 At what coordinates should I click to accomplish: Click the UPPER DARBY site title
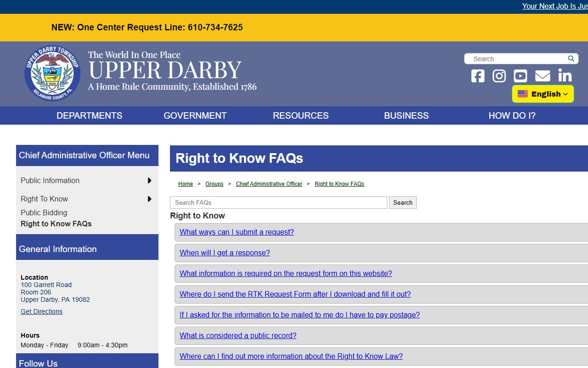click(165, 70)
